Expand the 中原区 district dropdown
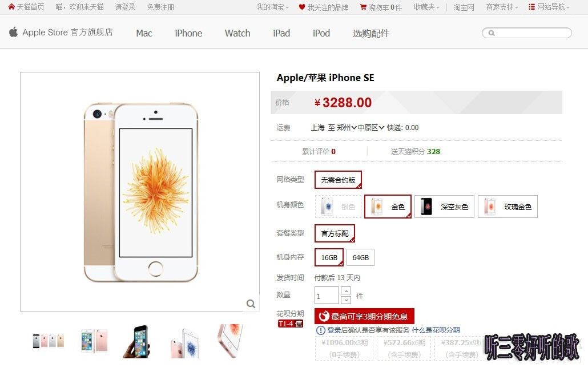This screenshot has width=588, height=368. [x=371, y=128]
